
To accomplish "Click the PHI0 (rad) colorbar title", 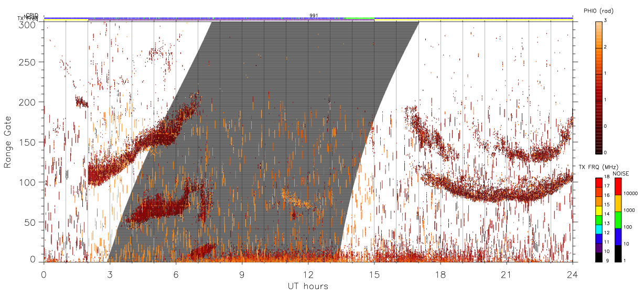I will [597, 11].
